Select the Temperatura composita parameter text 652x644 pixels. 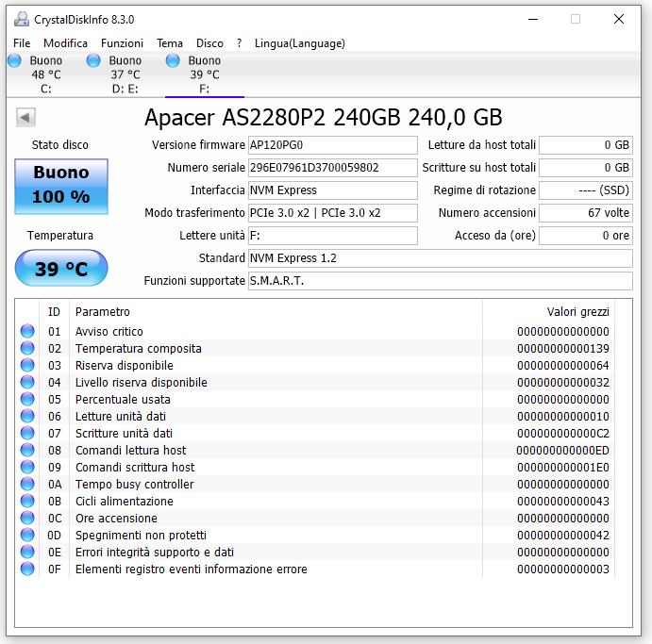pos(139,348)
